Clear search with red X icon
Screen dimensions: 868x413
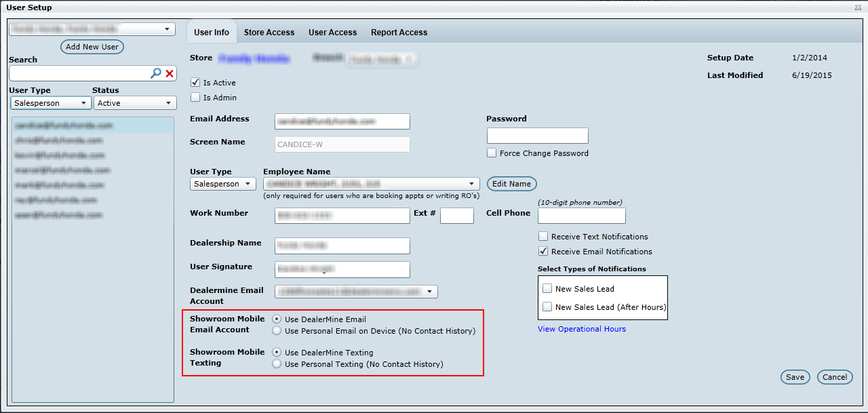[170, 73]
